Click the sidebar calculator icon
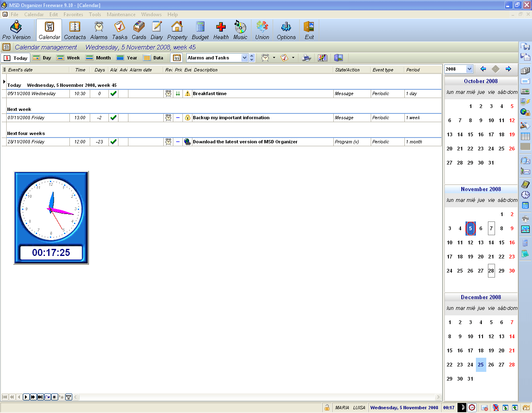This screenshot has width=532, height=413. (525, 205)
